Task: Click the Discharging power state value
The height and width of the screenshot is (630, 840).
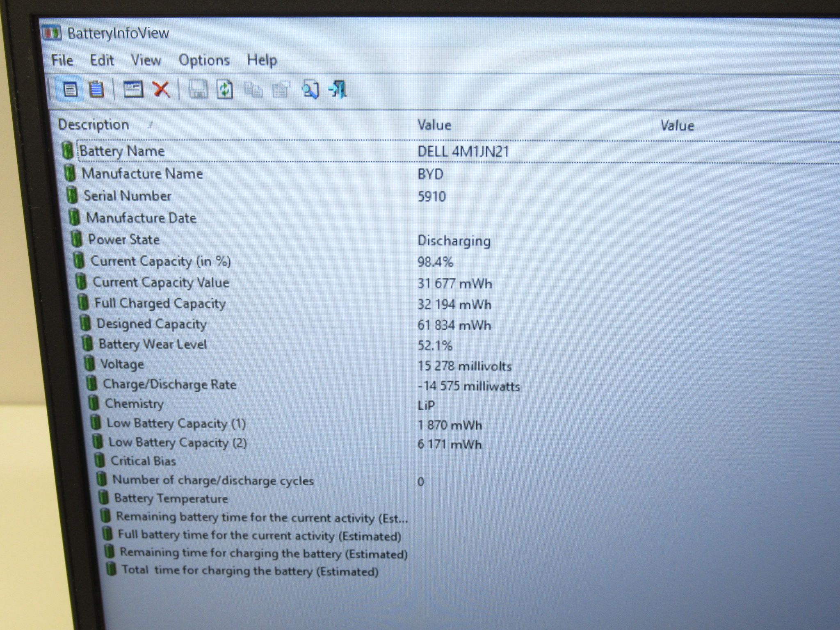Action: point(454,241)
